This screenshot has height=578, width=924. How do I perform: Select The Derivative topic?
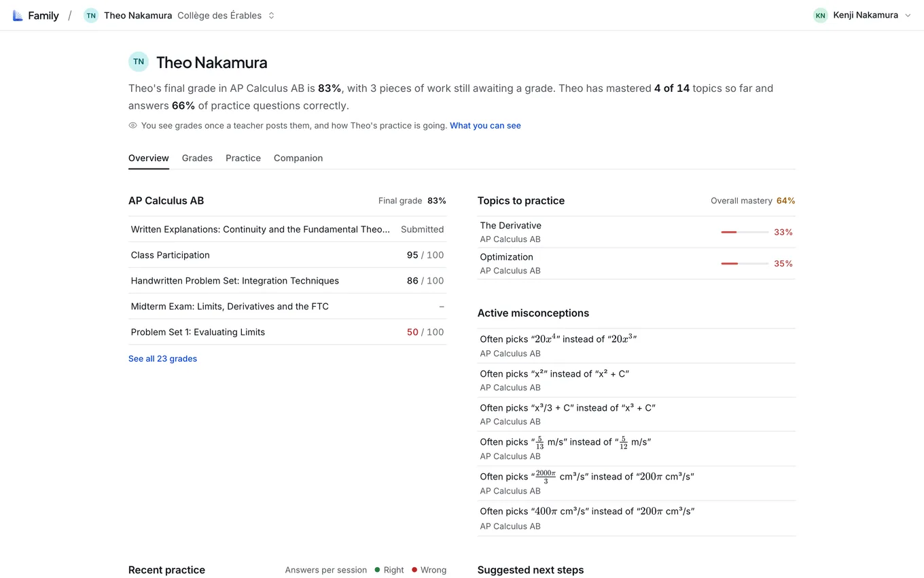pyautogui.click(x=636, y=232)
